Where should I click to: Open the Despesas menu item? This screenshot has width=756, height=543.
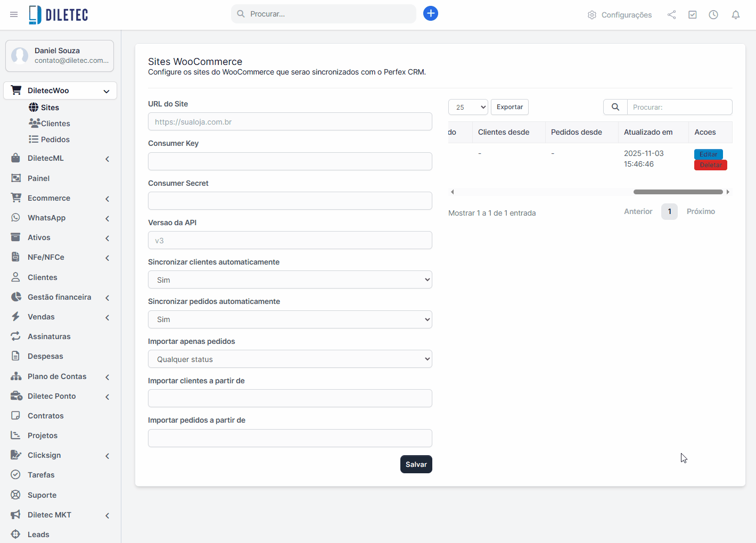[61, 356]
